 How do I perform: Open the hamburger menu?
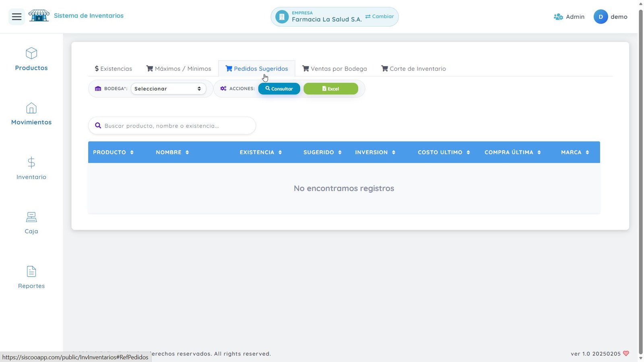point(17,16)
